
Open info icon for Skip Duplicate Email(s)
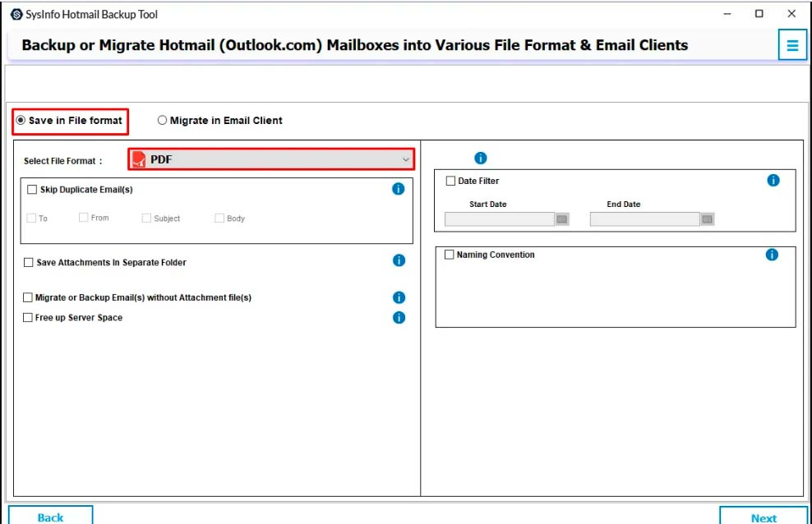pos(399,189)
